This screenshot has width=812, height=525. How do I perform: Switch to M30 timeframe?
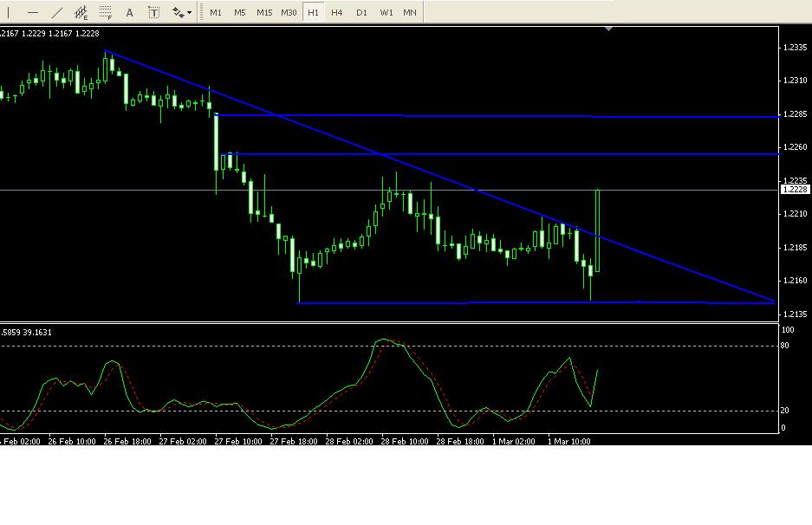(289, 12)
